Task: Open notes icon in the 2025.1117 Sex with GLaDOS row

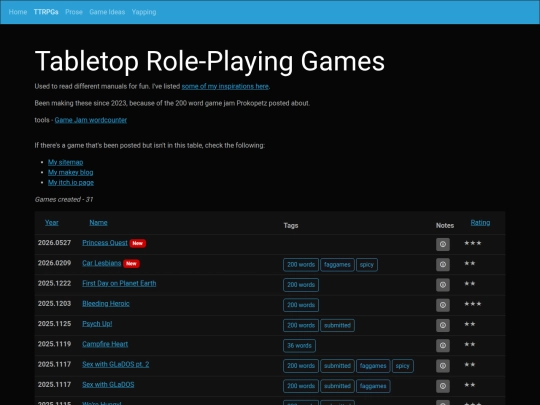Action: [x=443, y=386]
